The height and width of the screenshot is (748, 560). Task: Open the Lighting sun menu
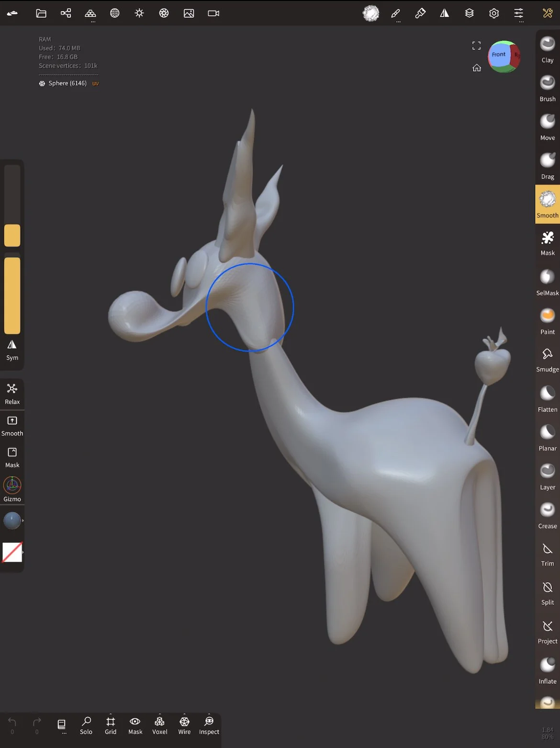pos(139,13)
